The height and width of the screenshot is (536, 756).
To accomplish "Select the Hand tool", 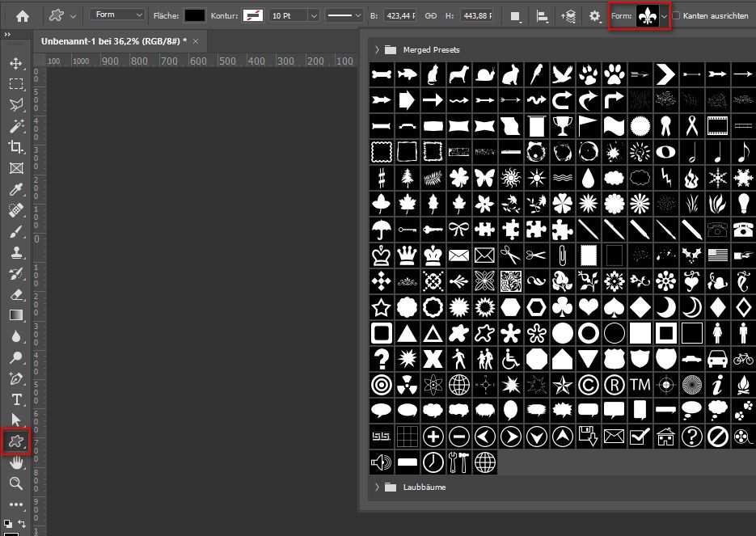I will (16, 462).
